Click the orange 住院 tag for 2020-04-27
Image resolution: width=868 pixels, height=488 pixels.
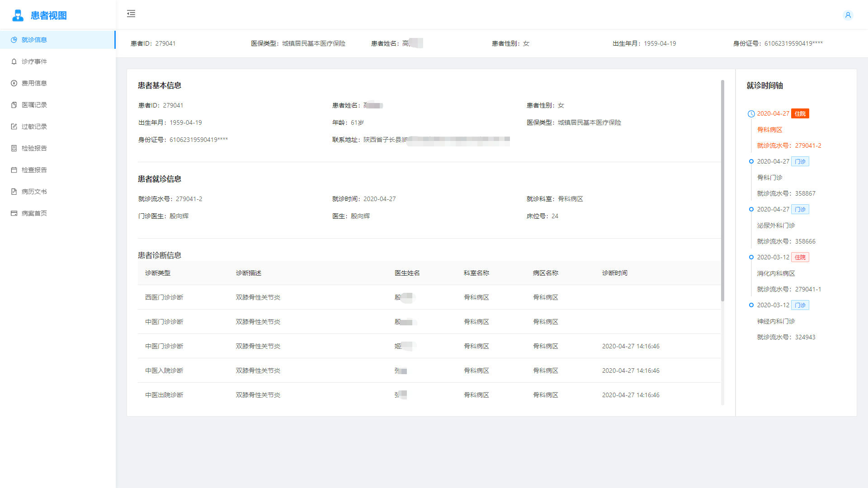(800, 114)
